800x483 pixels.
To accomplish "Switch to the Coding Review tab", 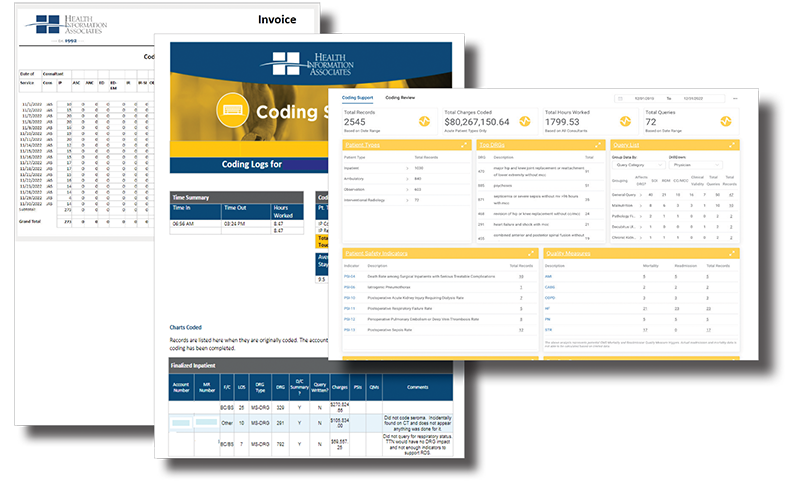I will [401, 98].
